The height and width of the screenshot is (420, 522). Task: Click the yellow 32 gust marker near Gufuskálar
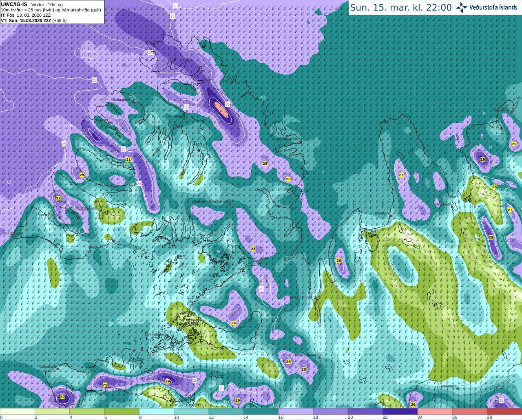click(x=62, y=397)
